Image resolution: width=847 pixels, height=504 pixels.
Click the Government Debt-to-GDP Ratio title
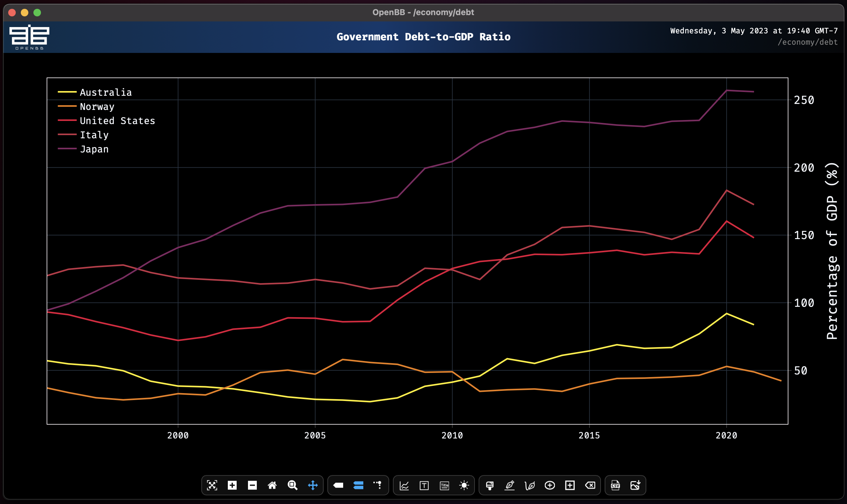[423, 37]
